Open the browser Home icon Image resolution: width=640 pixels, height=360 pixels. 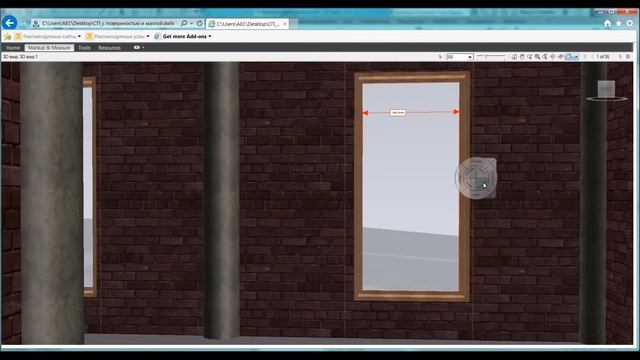coord(607,24)
